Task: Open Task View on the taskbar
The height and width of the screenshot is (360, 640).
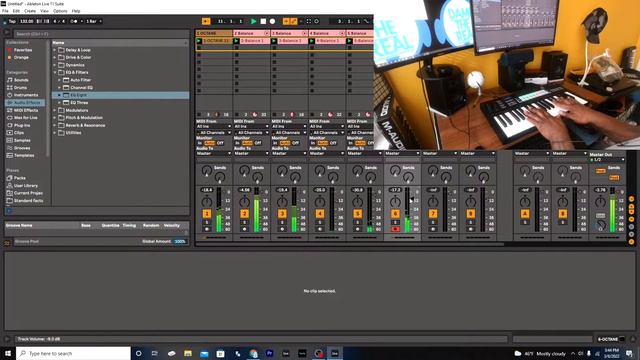Action: [155, 353]
